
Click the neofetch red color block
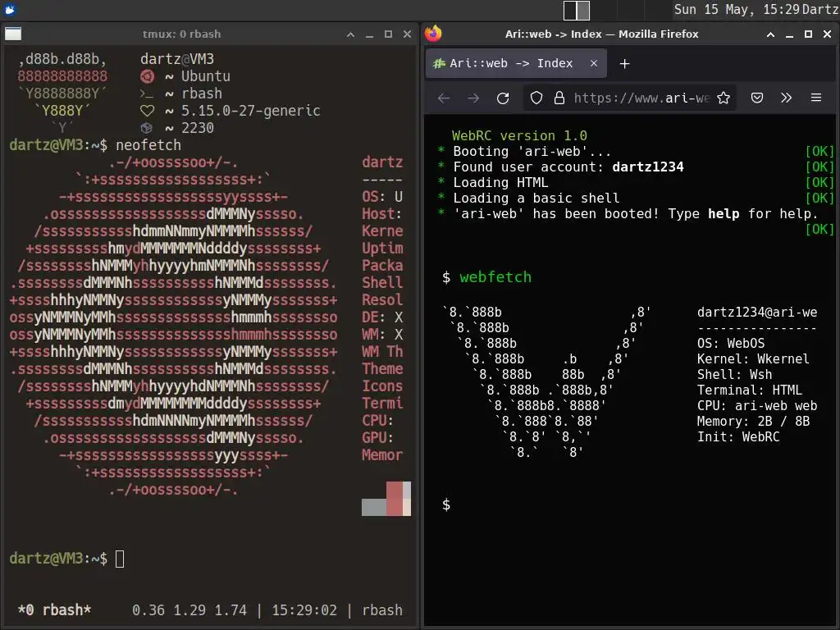395,499
